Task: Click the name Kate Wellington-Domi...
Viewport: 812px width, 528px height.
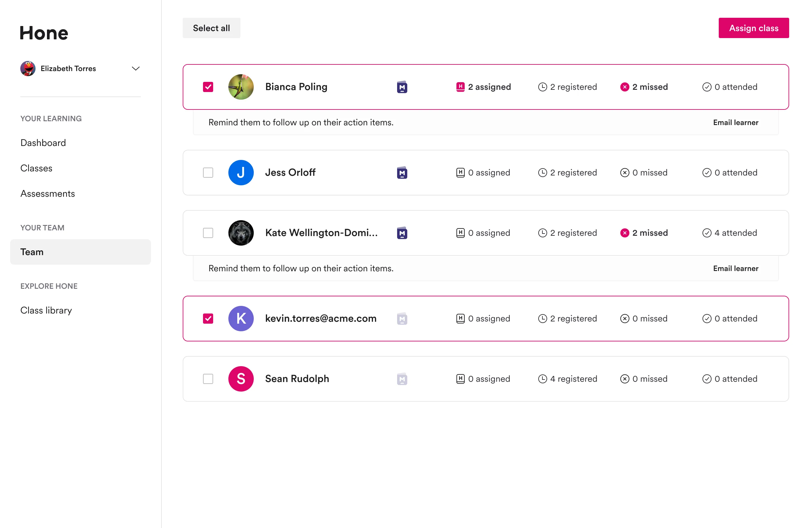Action: [x=322, y=233]
